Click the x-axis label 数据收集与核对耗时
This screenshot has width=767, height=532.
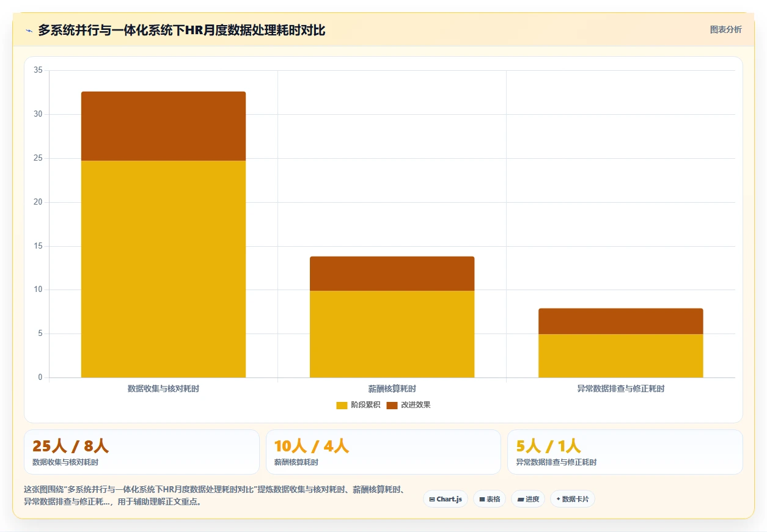point(163,388)
